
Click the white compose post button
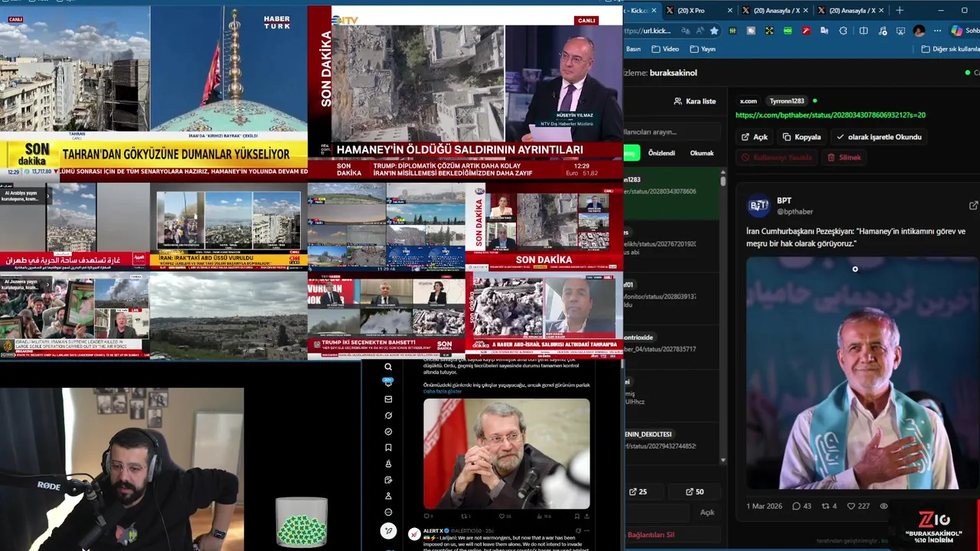pos(388,531)
